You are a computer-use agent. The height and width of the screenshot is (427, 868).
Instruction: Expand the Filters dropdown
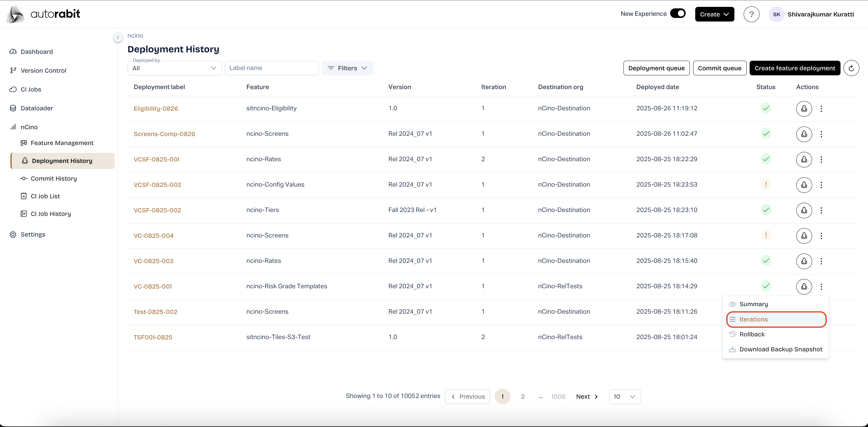[x=347, y=68]
